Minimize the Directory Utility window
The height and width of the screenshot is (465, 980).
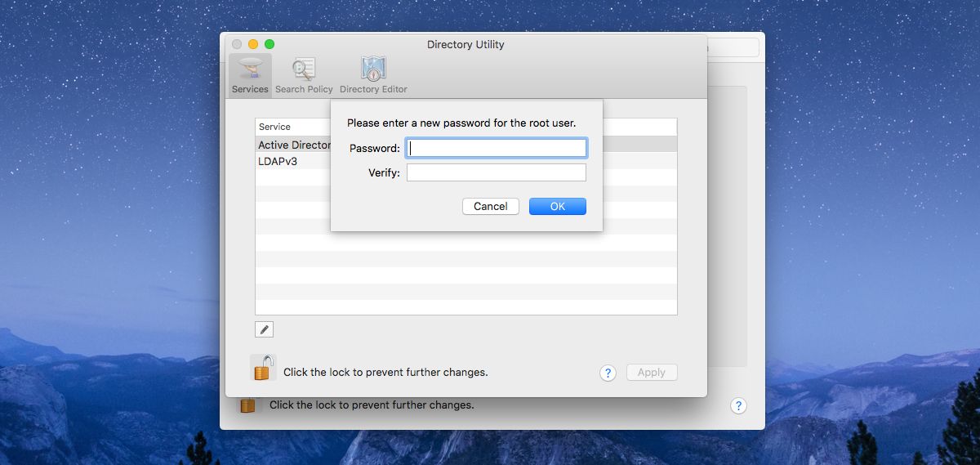(x=253, y=44)
